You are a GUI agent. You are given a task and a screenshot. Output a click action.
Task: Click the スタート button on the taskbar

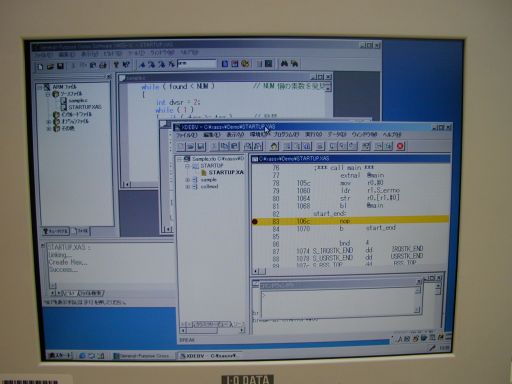click(59, 355)
